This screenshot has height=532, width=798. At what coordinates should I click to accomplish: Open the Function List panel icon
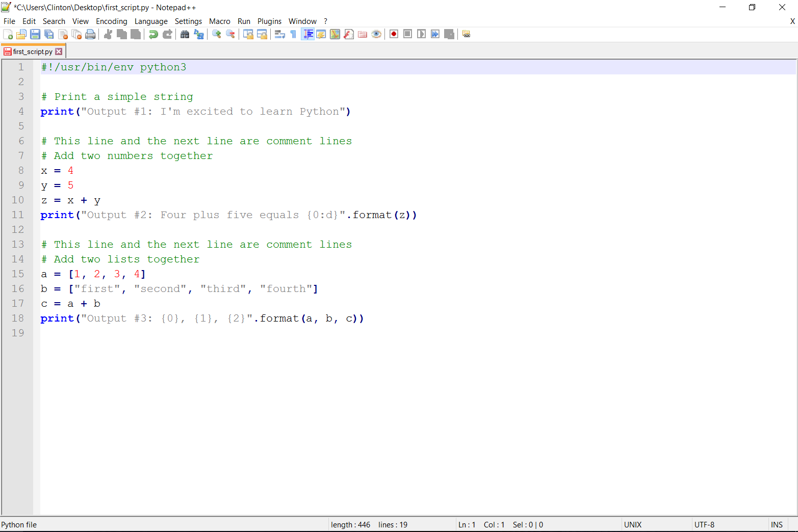point(349,34)
